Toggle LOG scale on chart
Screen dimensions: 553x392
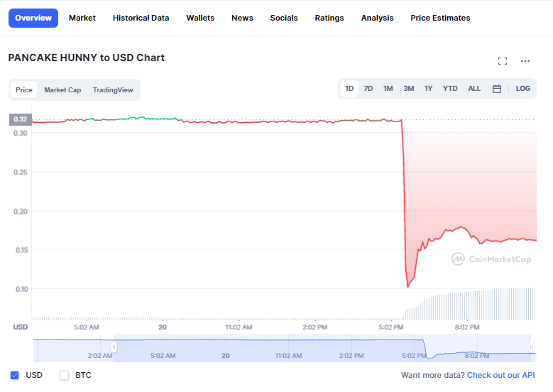[522, 89]
